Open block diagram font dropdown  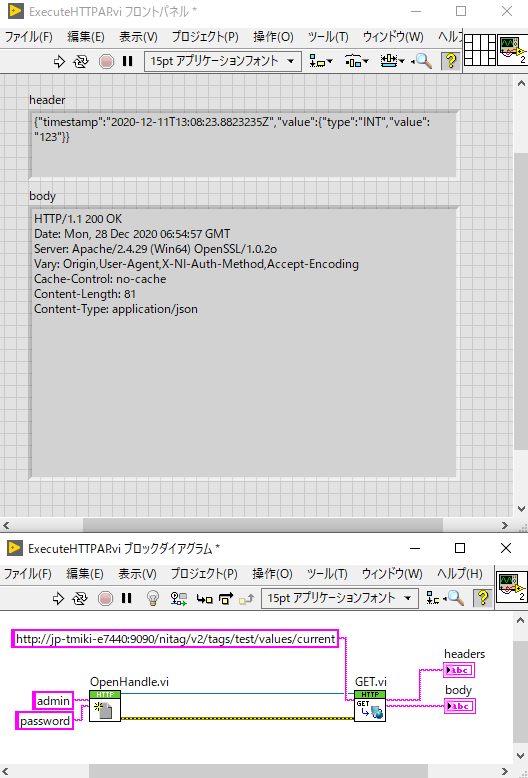(x=339, y=598)
